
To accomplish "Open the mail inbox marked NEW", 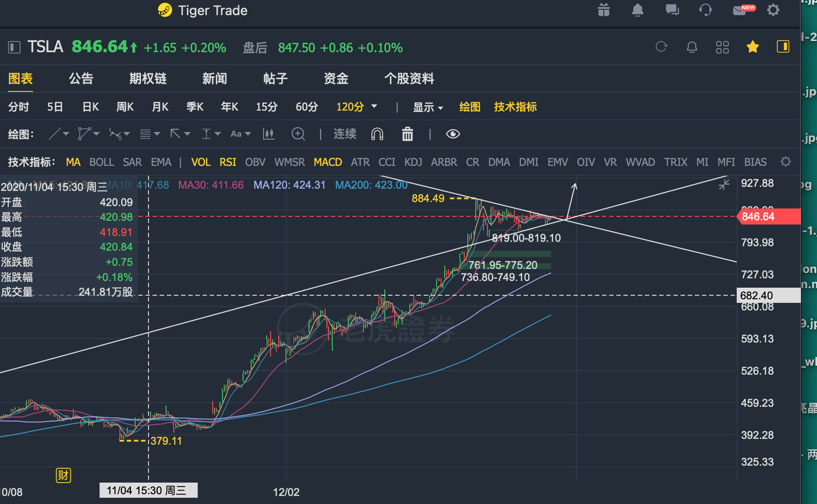I will click(744, 10).
